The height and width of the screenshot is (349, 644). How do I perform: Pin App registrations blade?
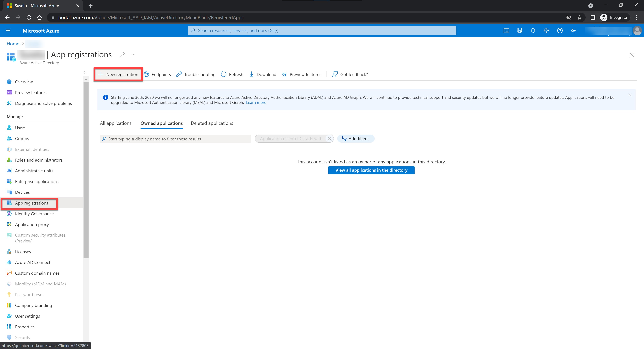(122, 55)
